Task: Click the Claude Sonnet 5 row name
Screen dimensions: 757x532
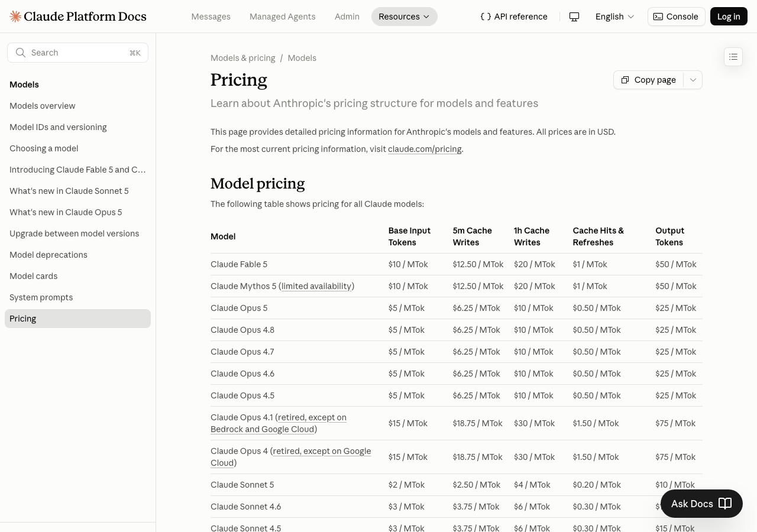Action: click(242, 485)
